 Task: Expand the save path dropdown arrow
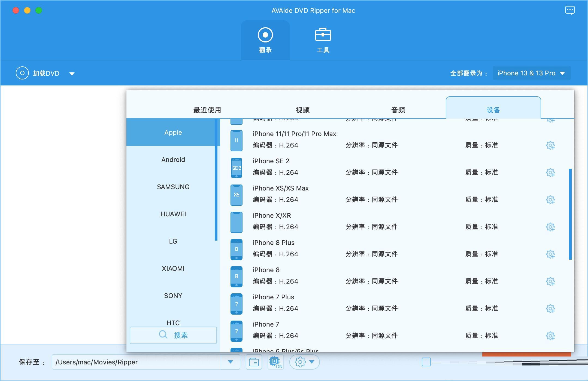[x=231, y=362]
